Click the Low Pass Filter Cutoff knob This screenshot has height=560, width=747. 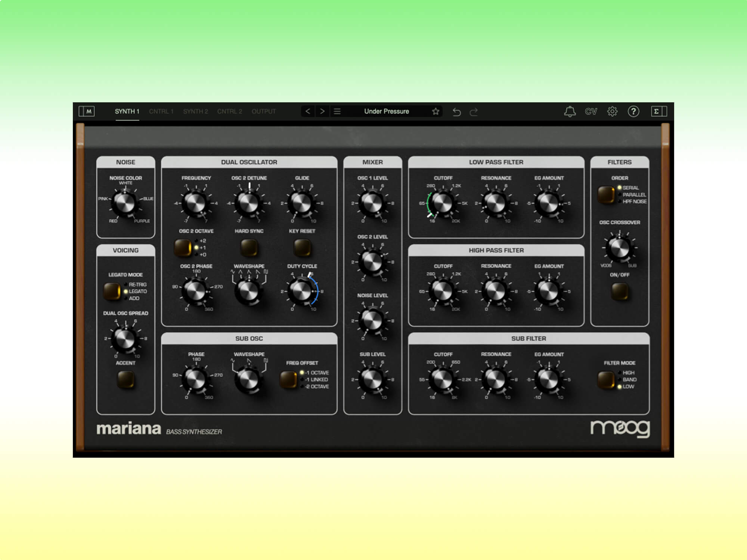tap(443, 203)
